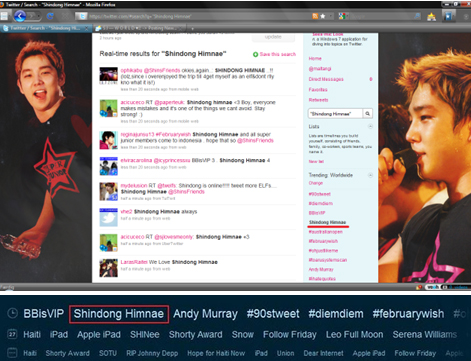Click Save this search link text
This screenshot has height=361, width=471.
point(278,54)
